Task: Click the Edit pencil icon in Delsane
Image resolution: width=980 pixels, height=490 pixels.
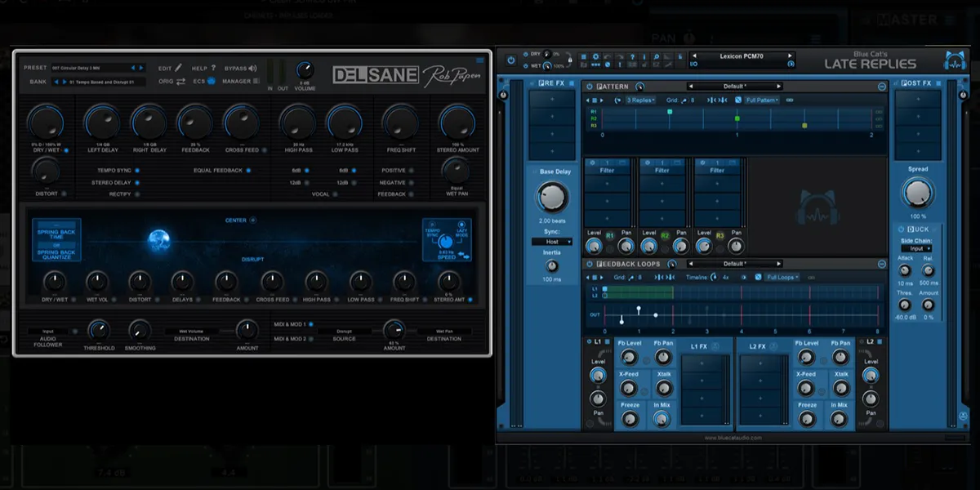Action: pyautogui.click(x=178, y=69)
